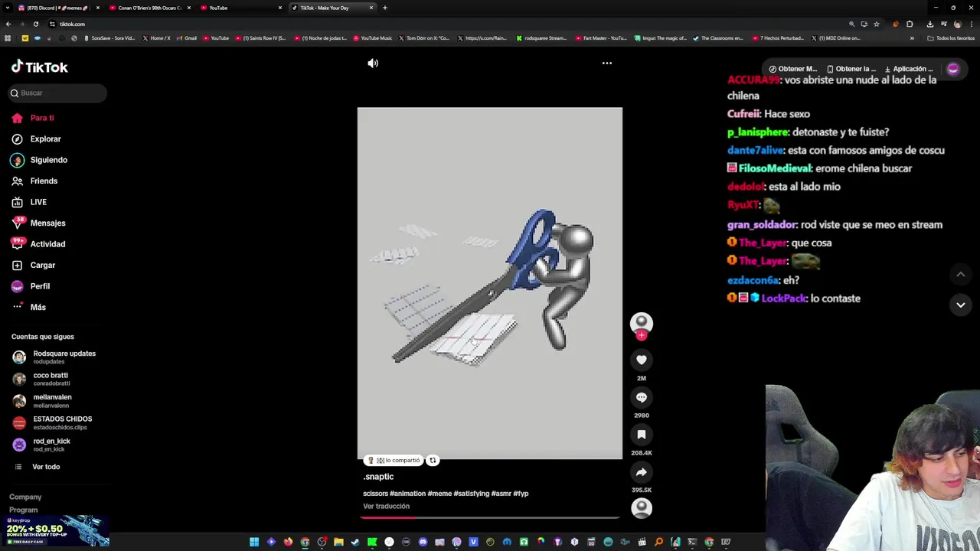Open Firefox from the taskbar
Image resolution: width=980 pixels, height=551 pixels.
[x=288, y=542]
